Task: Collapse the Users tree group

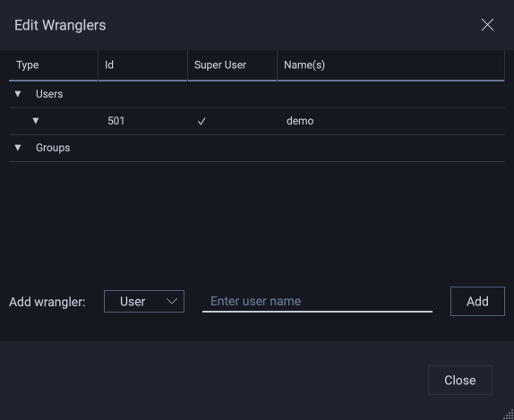Action: pyautogui.click(x=18, y=94)
